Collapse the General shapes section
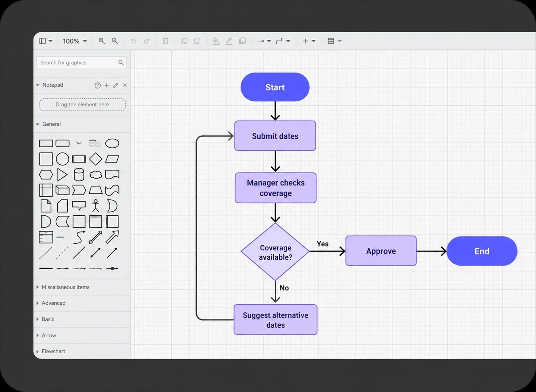The width and height of the screenshot is (536, 392). click(37, 124)
